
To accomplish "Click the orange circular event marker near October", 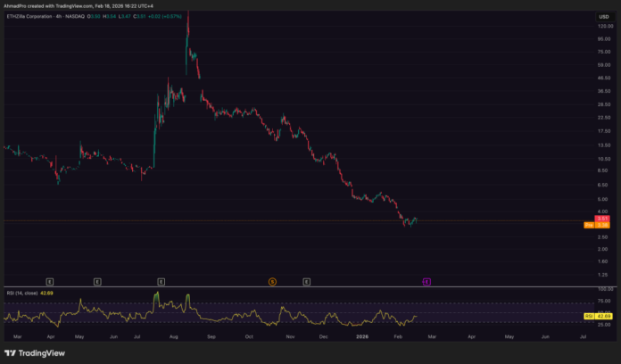I will coord(272,281).
